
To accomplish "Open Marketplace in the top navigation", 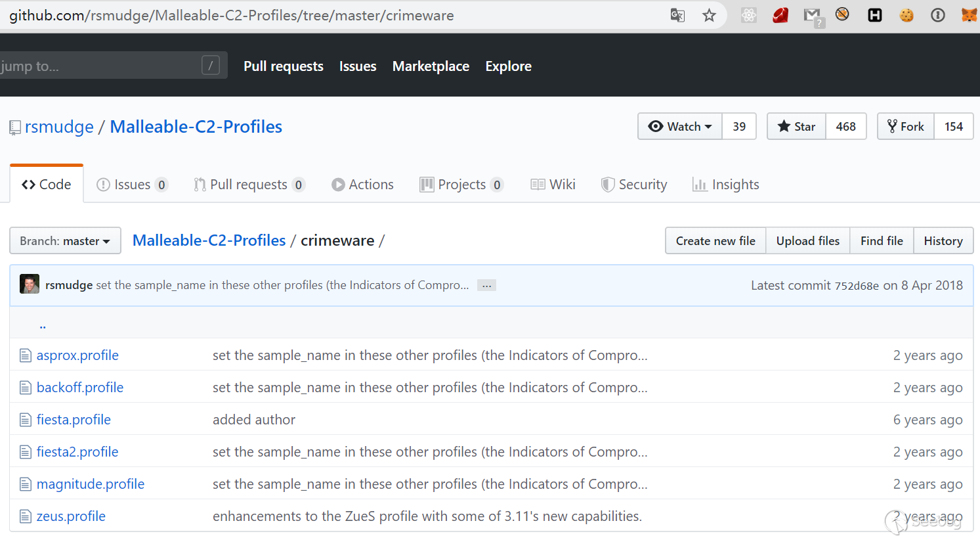I will pyautogui.click(x=431, y=66).
